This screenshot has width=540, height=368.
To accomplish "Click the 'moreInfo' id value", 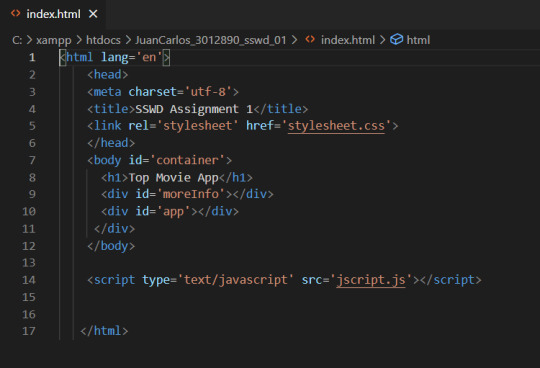I will (x=190, y=194).
